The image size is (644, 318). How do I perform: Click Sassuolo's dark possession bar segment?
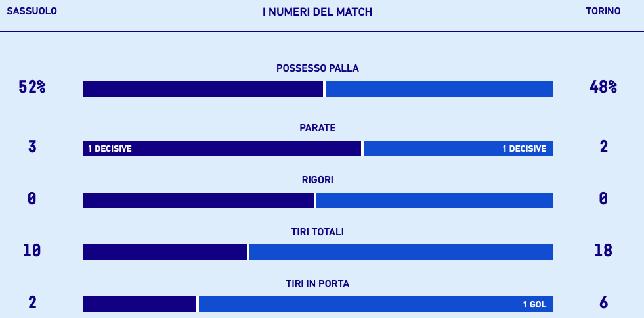pyautogui.click(x=202, y=89)
